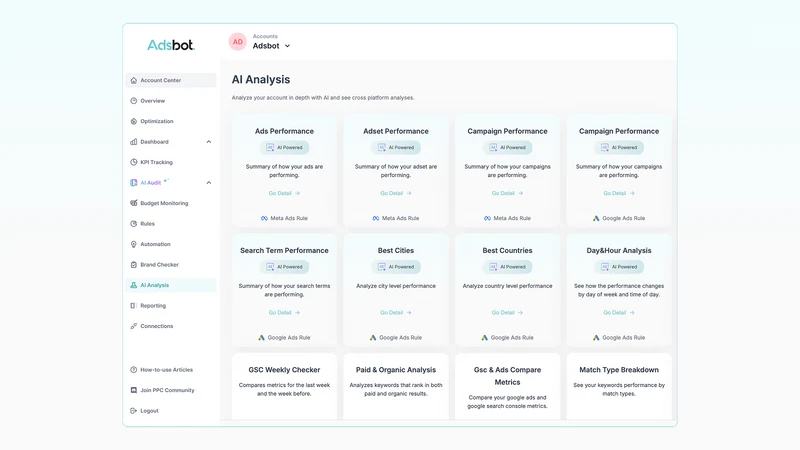Click the AI Analysis page heading
Image resolution: width=800 pixels, height=450 pixels.
261,80
